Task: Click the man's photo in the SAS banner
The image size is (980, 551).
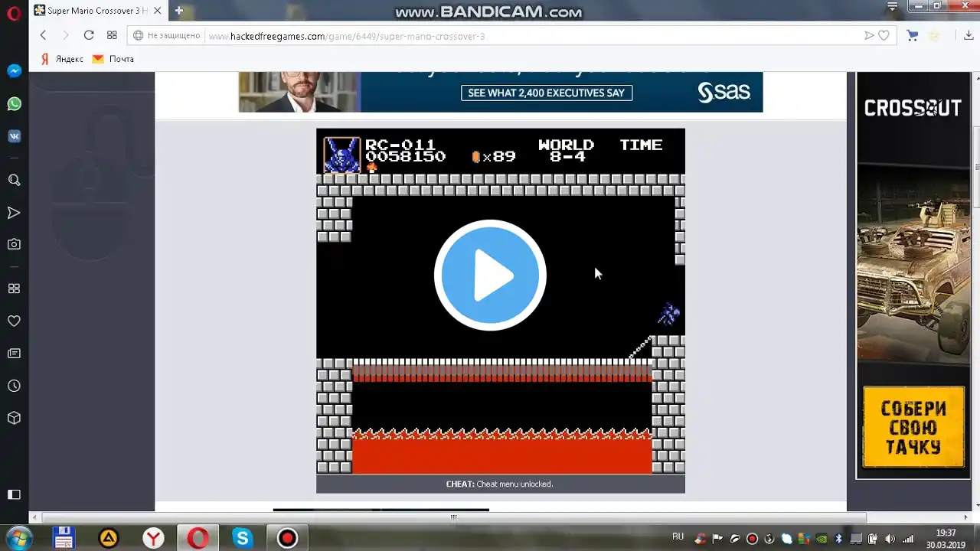Action: coord(299,92)
